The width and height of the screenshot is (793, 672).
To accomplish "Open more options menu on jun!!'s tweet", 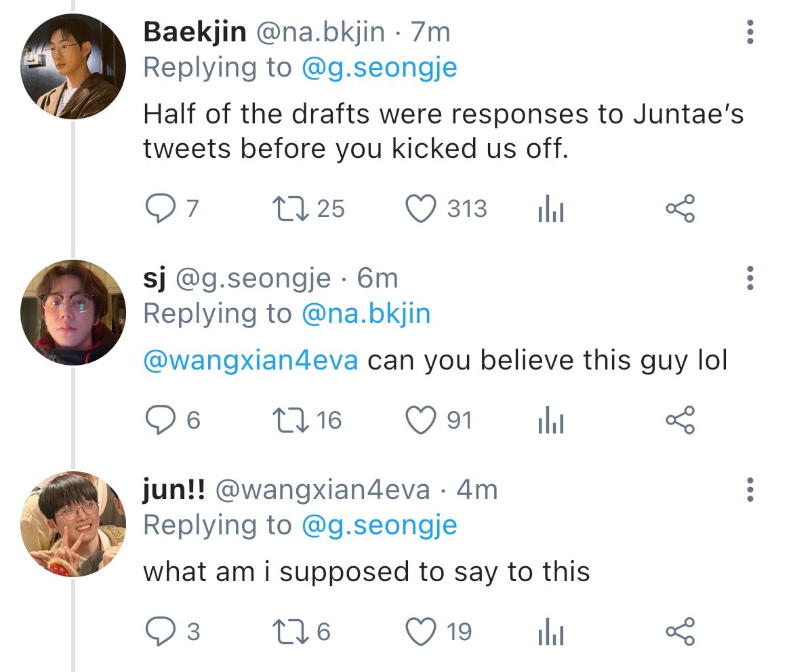I will tap(750, 490).
